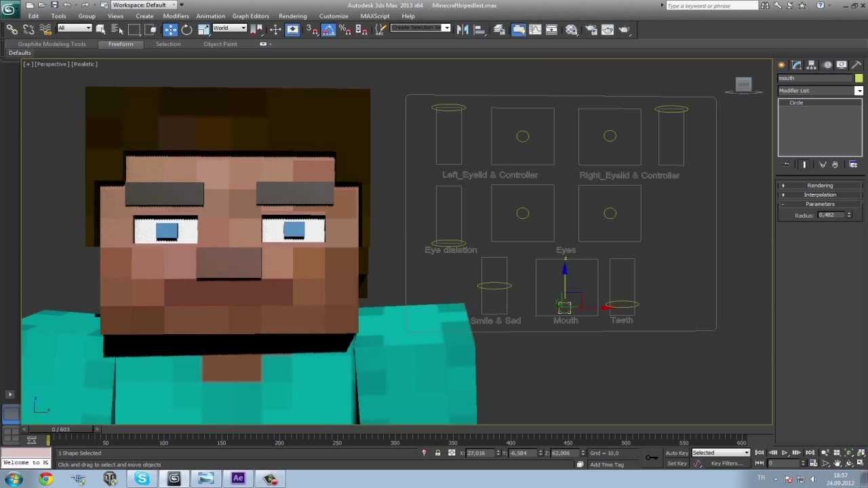The height and width of the screenshot is (488, 868).
Task: Open the MAXScript menu
Action: click(x=374, y=16)
